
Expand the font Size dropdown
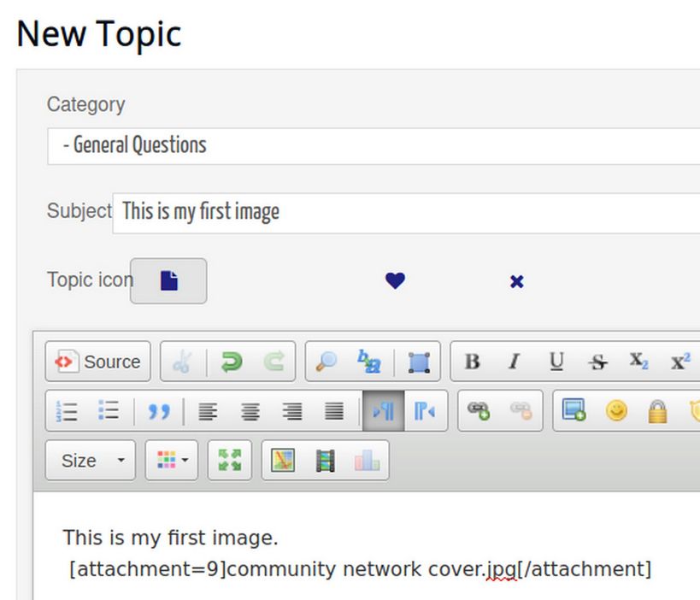pos(90,461)
